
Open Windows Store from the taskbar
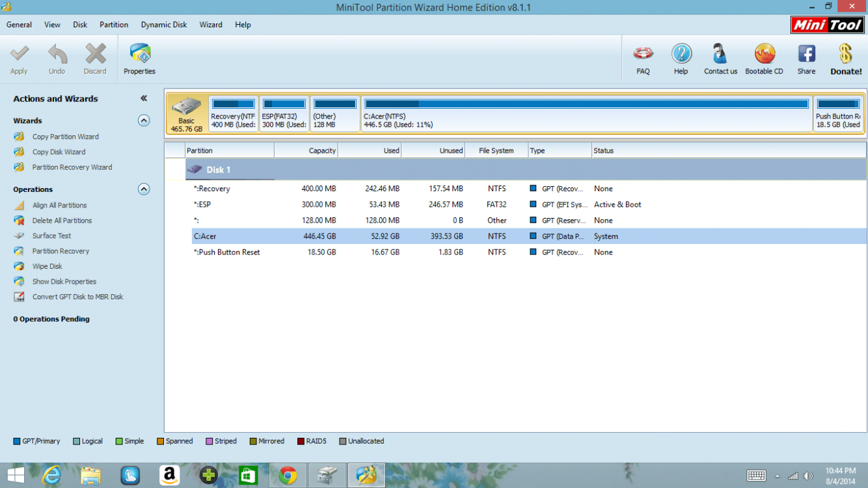(248, 476)
